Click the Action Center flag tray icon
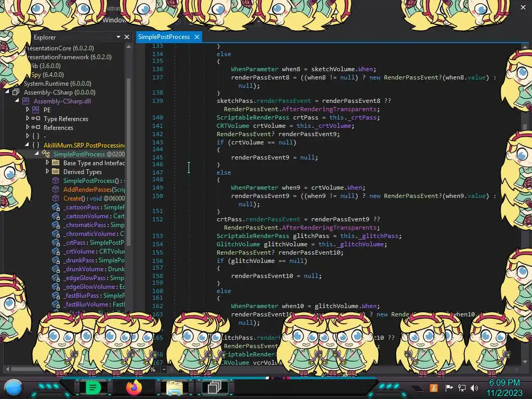The width and height of the screenshot is (532, 399). coord(448,388)
